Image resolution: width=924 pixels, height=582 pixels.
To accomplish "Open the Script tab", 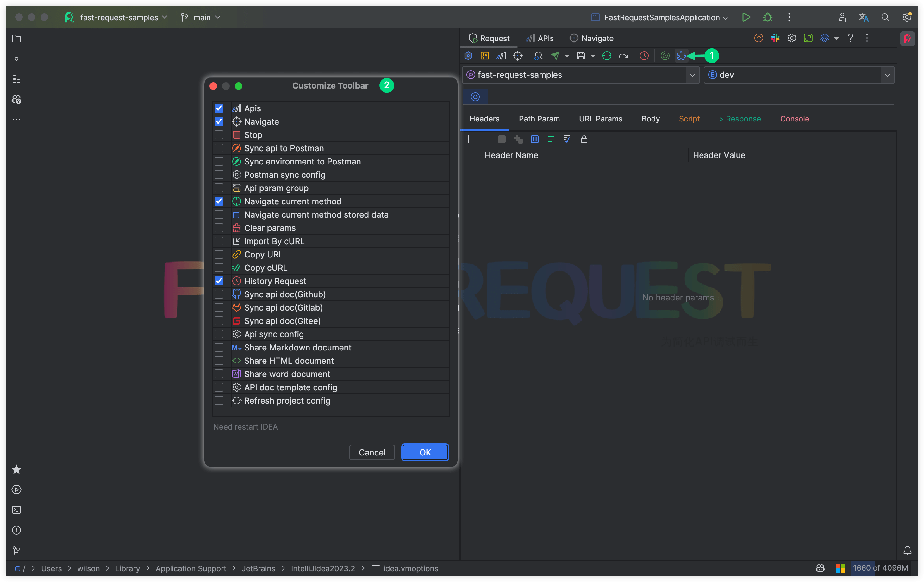I will pyautogui.click(x=689, y=119).
